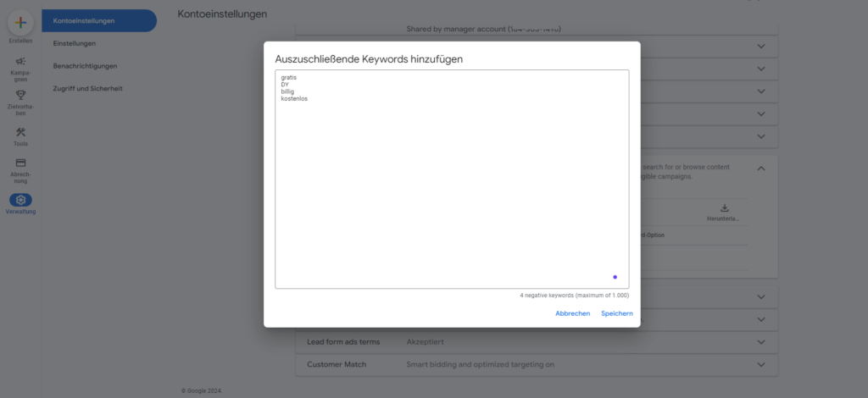Open Zielvorhaben trophy icon in sidebar
The width and height of the screenshot is (868, 398).
click(x=20, y=95)
